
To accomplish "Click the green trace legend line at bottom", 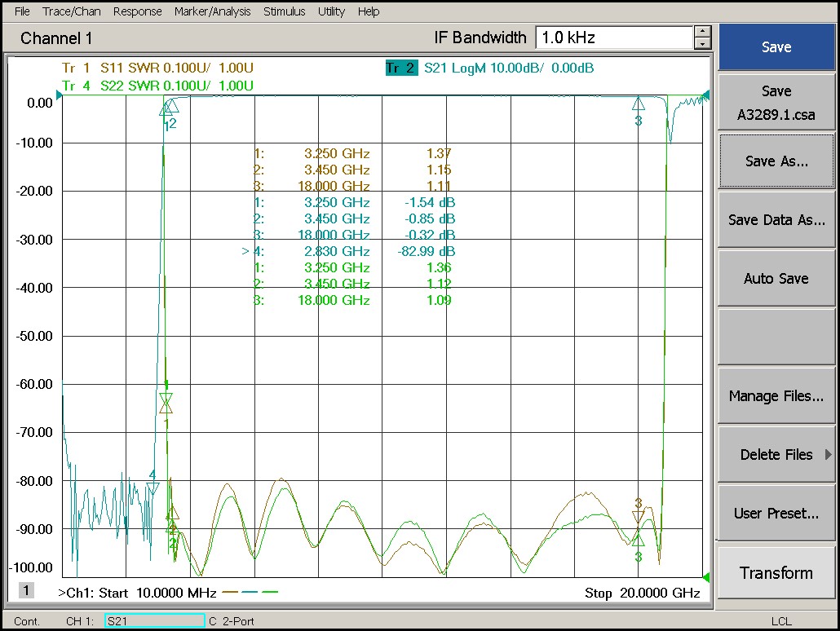I will [x=271, y=592].
